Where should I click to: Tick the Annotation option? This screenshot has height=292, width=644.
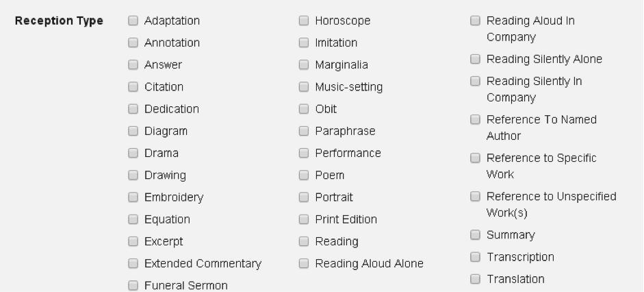coord(133,43)
